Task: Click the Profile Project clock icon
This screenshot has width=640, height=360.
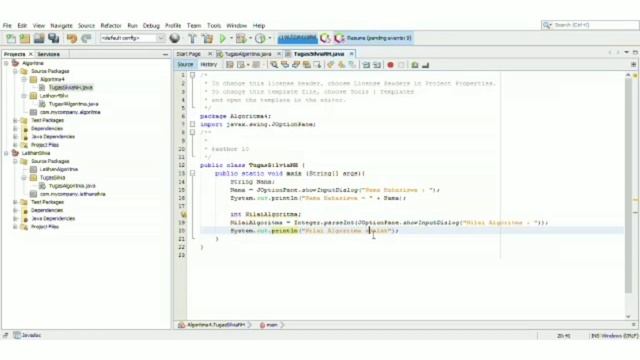Action: click(260, 38)
